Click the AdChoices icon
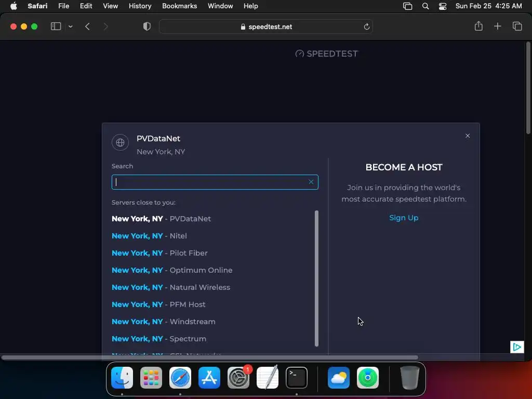The width and height of the screenshot is (532, 399). (x=517, y=347)
